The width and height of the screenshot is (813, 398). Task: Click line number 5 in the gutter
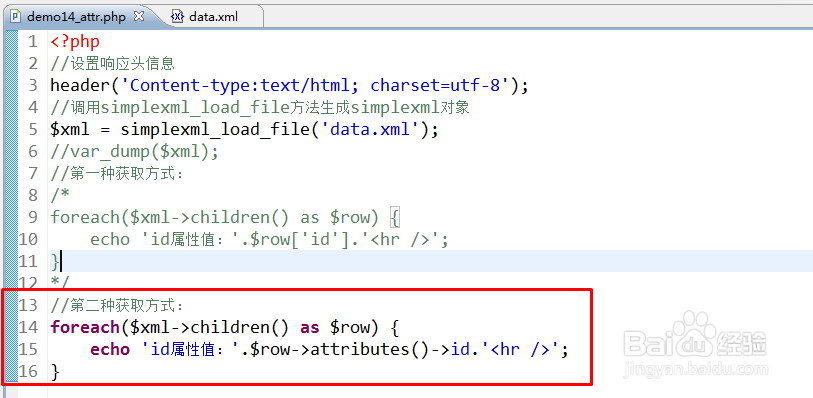33,129
